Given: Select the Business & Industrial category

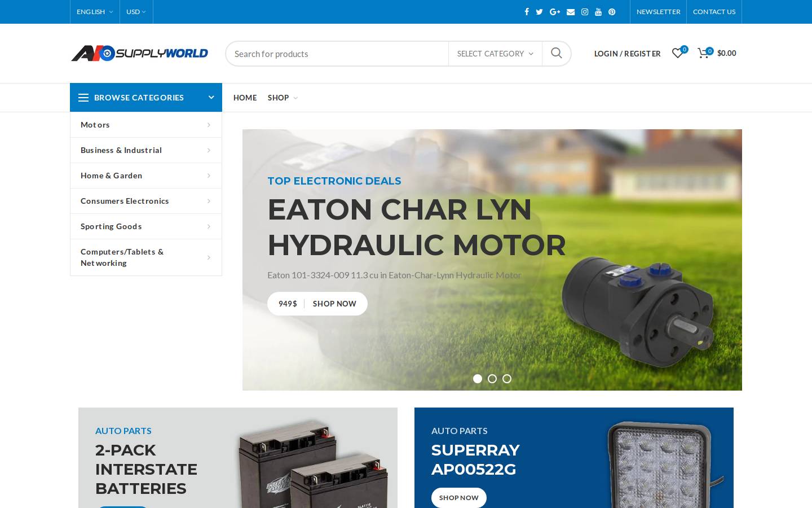Looking at the screenshot, I should click(x=146, y=150).
